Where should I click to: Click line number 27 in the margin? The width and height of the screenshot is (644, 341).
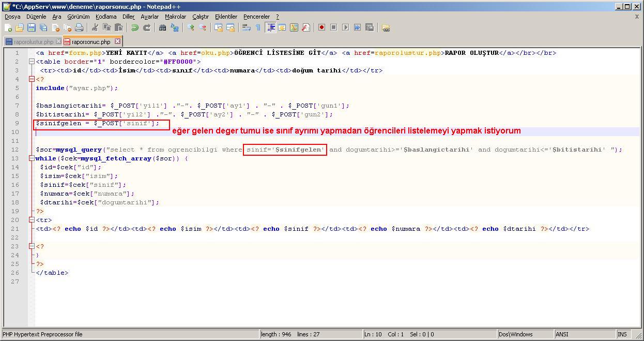point(16,281)
